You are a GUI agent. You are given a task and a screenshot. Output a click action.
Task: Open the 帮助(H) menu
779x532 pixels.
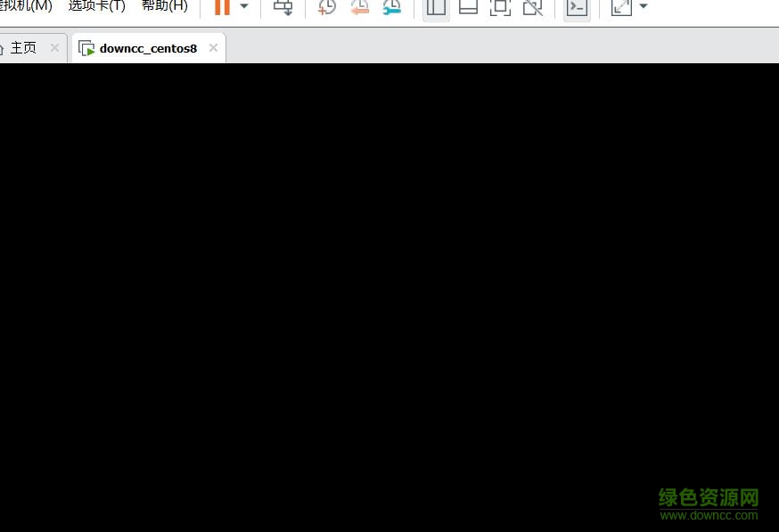click(x=165, y=6)
